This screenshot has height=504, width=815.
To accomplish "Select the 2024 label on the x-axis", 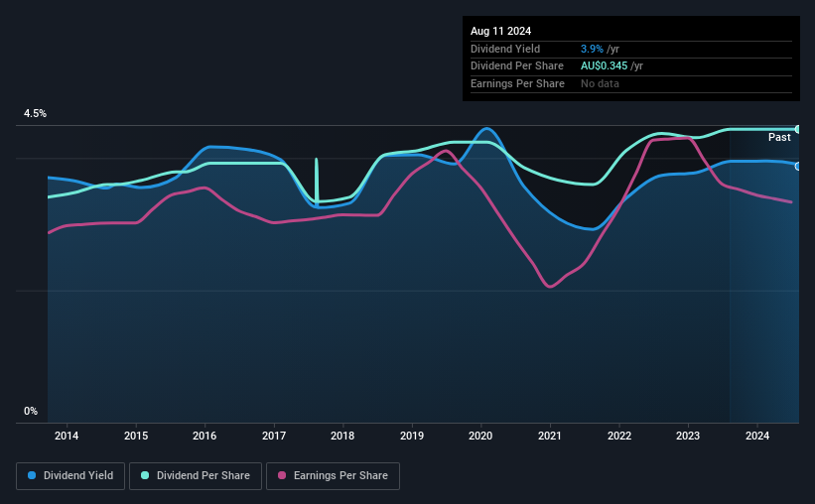I will point(757,435).
